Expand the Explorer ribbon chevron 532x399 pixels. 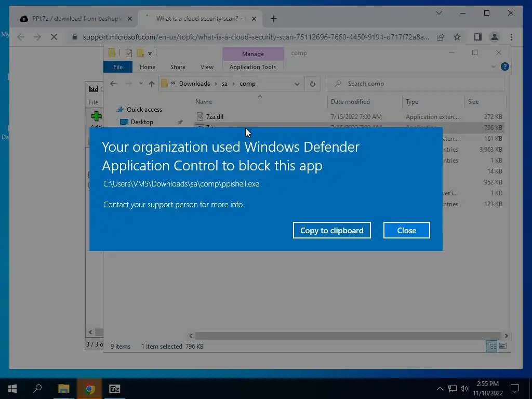(x=494, y=66)
